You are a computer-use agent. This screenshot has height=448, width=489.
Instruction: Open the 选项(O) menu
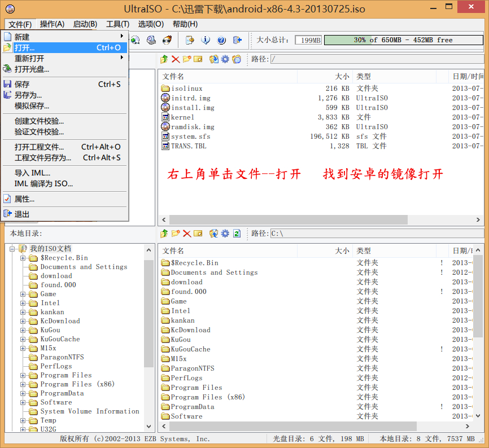point(151,24)
